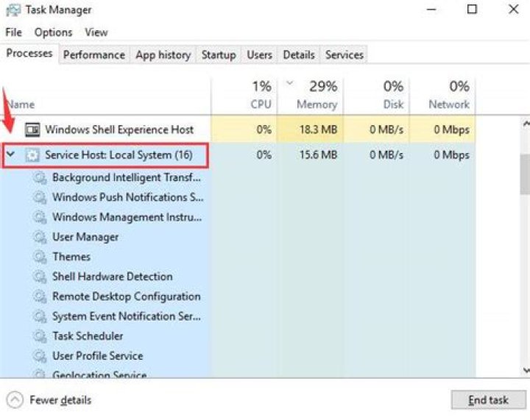This screenshot has width=530, height=420.
Task: Click the Service Host: Local System gear icon
Action: coord(33,155)
